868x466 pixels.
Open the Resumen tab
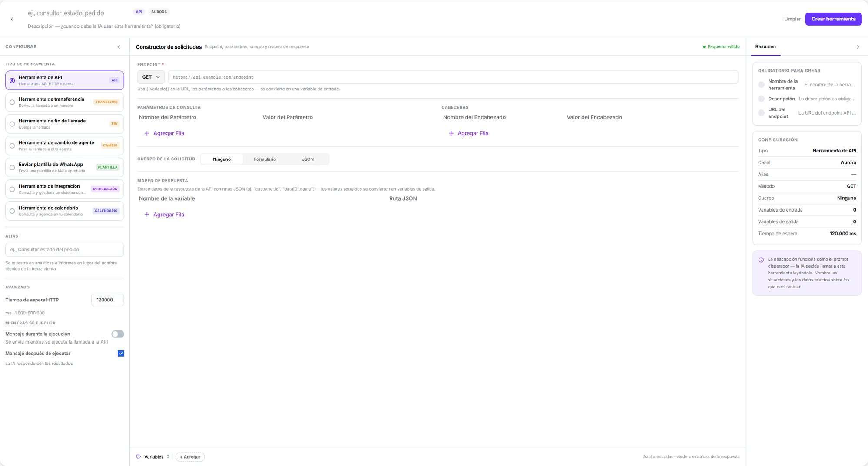[x=765, y=46]
